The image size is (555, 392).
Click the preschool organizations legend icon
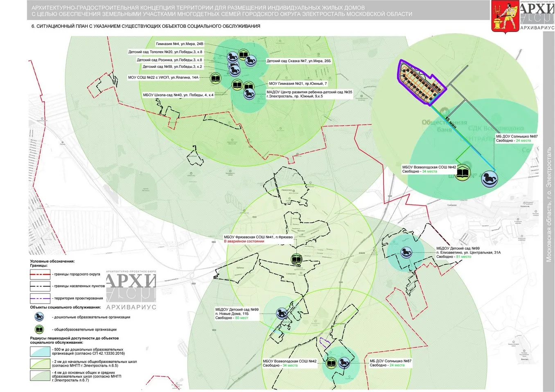pos(39,317)
